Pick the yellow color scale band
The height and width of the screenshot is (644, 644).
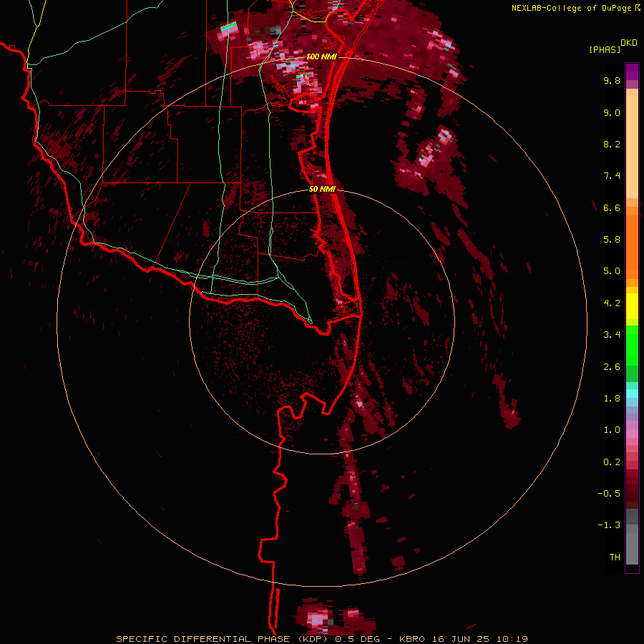(632, 306)
